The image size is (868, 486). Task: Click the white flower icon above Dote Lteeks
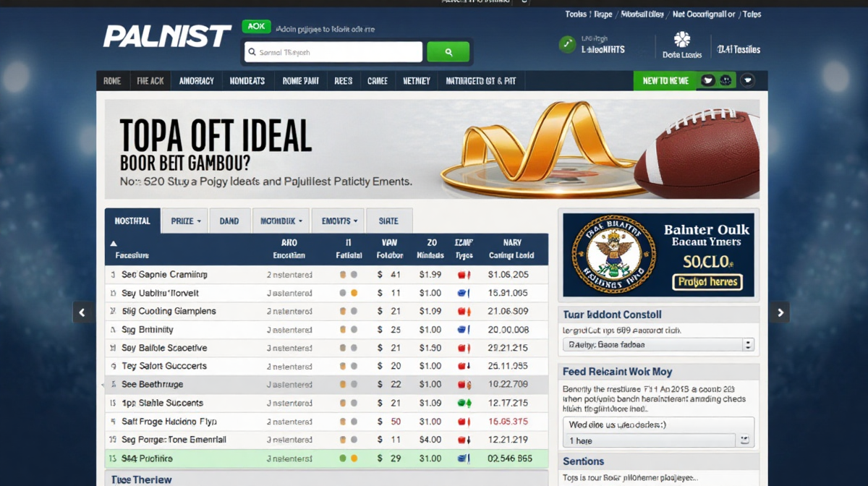tap(681, 40)
